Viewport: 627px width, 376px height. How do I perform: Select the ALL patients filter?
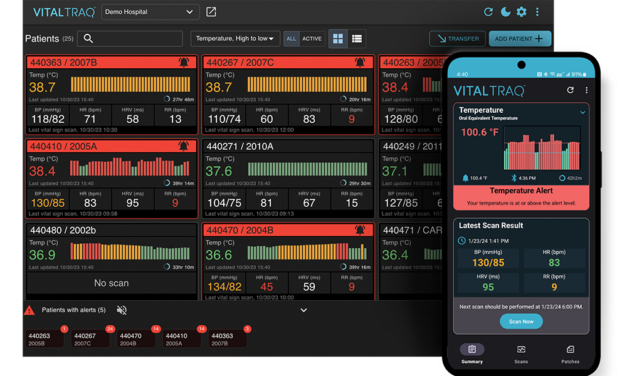tap(291, 39)
